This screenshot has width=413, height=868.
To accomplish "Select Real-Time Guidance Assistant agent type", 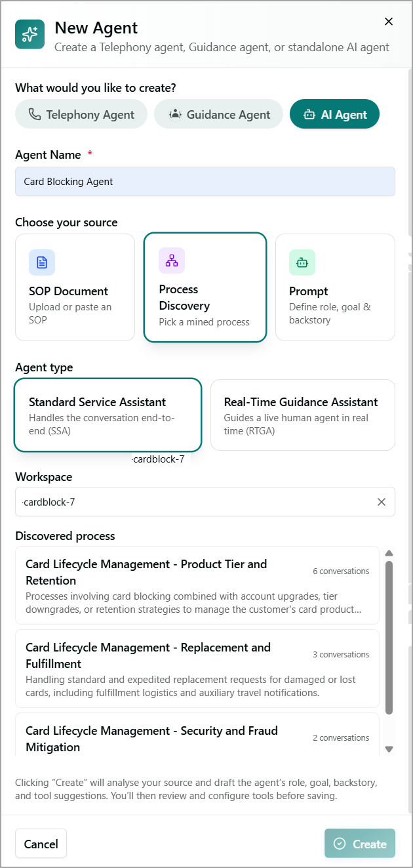I will click(x=303, y=415).
